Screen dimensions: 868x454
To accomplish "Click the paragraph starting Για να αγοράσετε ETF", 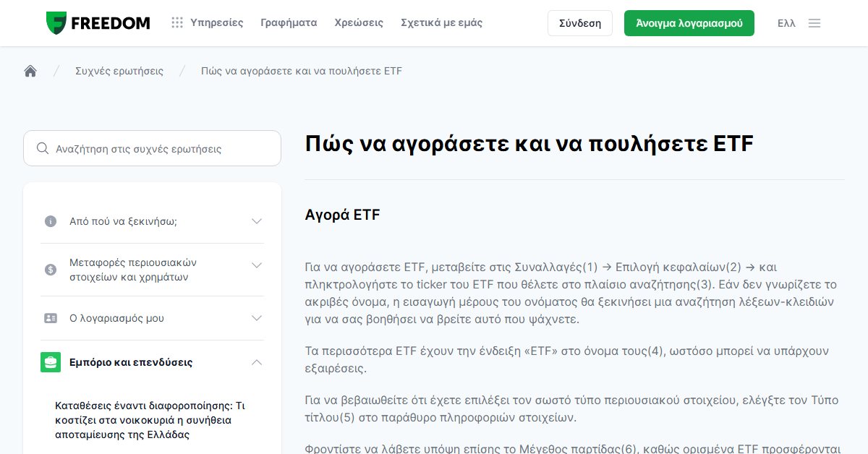I will pyautogui.click(x=571, y=293).
